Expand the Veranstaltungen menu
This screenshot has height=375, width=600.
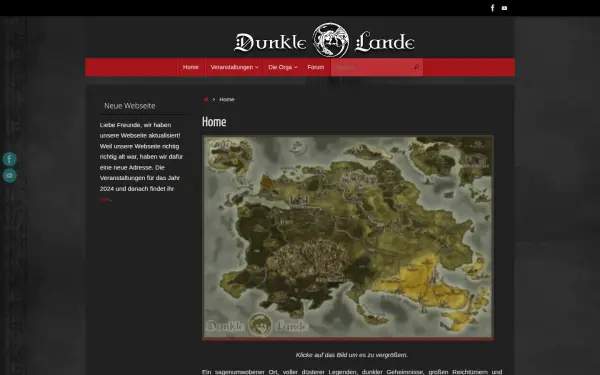point(234,67)
